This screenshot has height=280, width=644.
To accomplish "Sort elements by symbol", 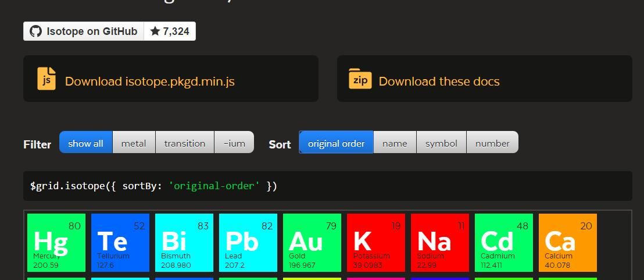I will click(x=441, y=143).
